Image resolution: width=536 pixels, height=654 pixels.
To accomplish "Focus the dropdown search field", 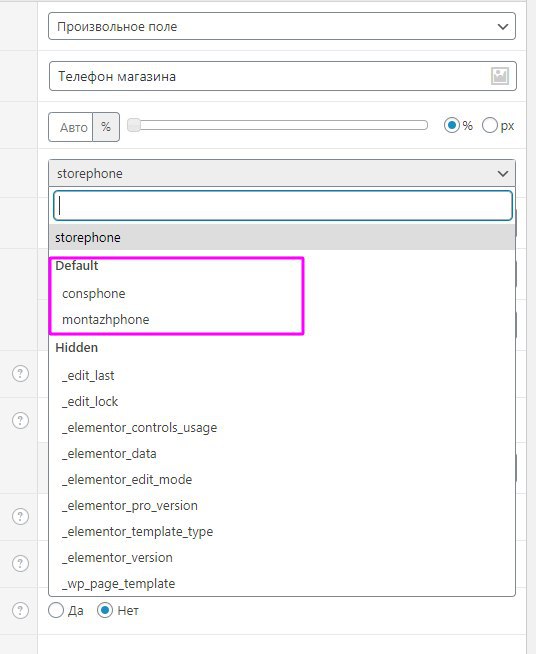I will (283, 206).
